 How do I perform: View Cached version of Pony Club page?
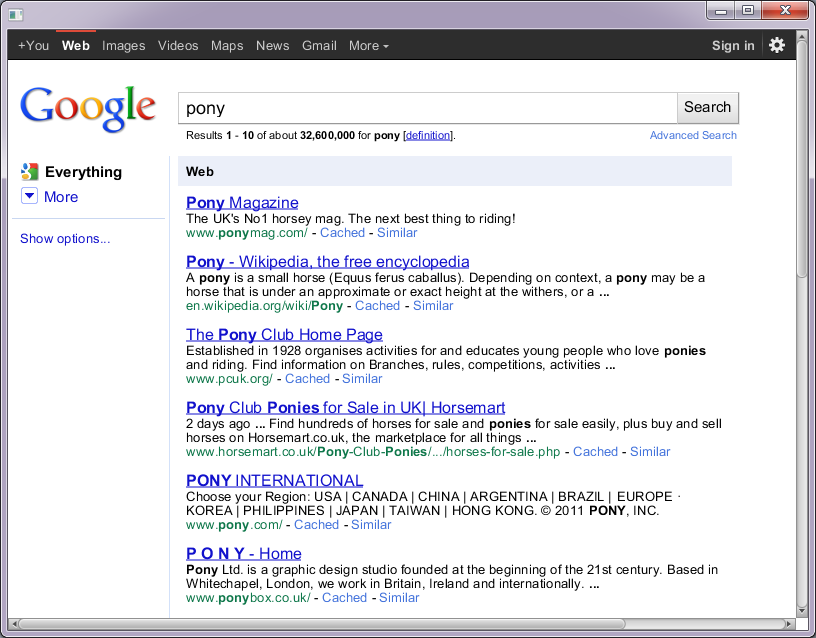[x=307, y=379]
